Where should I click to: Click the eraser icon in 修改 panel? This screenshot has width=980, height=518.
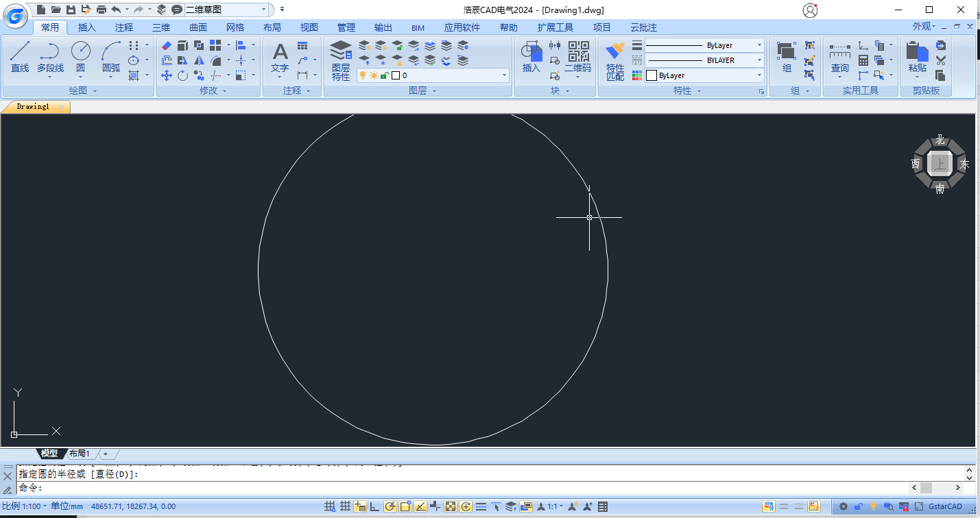coord(166,46)
